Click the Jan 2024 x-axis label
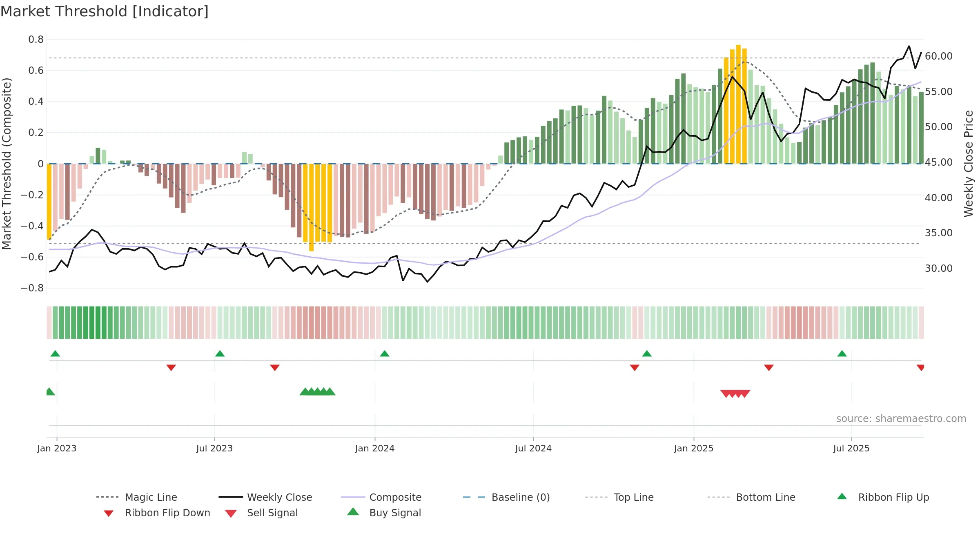The image size is (980, 551). (x=375, y=449)
